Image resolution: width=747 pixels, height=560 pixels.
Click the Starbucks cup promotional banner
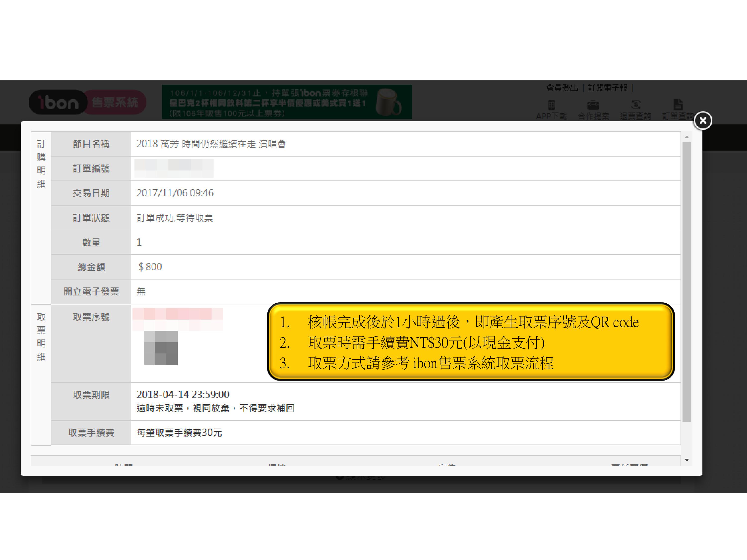pyautogui.click(x=287, y=102)
